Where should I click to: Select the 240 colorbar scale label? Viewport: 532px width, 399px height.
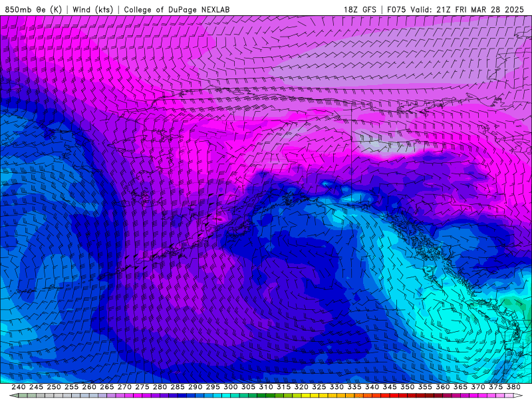(x=19, y=387)
